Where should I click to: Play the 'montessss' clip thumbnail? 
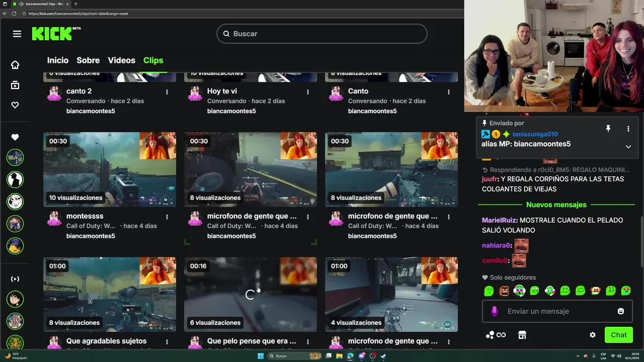pos(110,169)
